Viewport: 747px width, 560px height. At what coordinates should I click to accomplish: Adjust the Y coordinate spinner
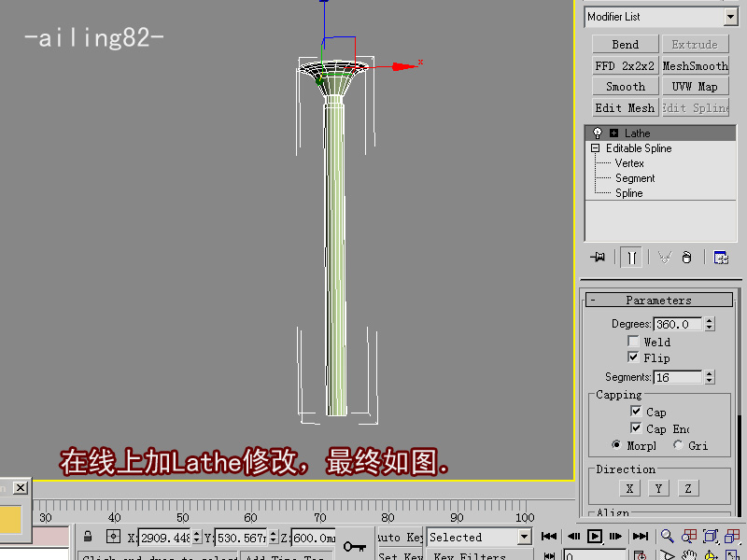[x=273, y=539]
